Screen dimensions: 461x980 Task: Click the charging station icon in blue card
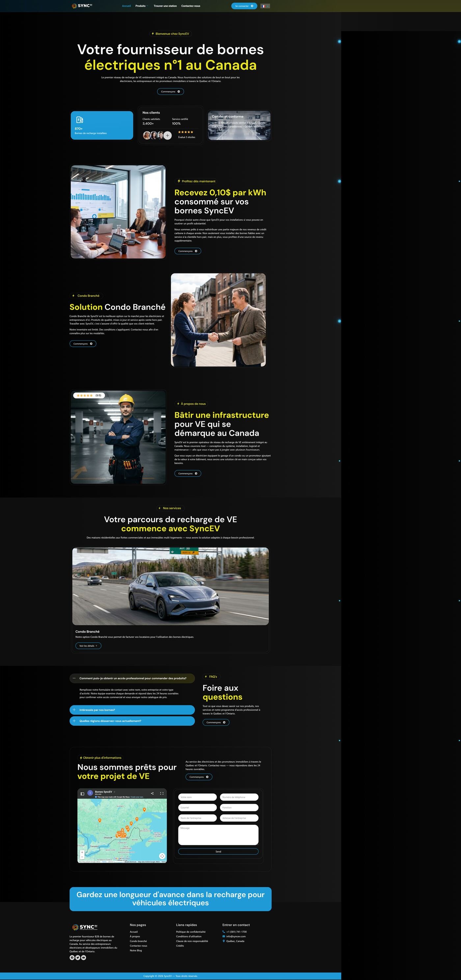79,120
